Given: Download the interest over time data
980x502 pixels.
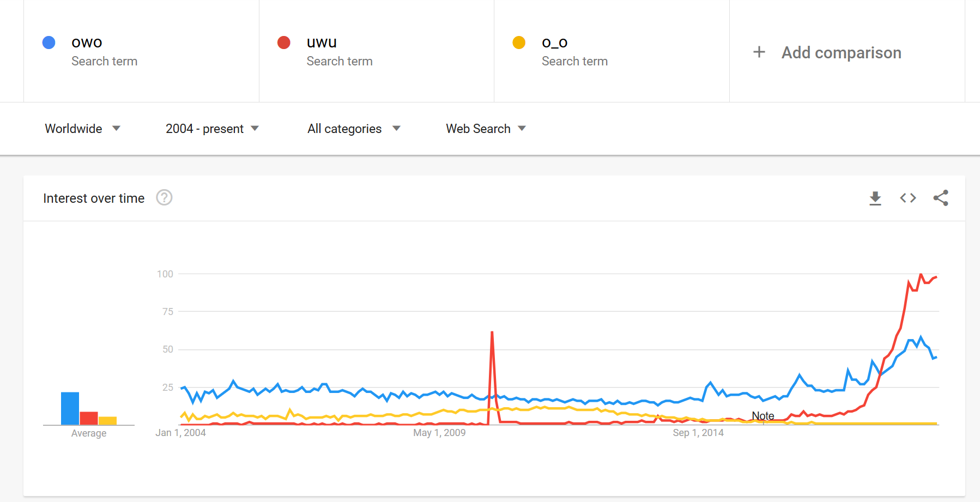Looking at the screenshot, I should [875, 198].
